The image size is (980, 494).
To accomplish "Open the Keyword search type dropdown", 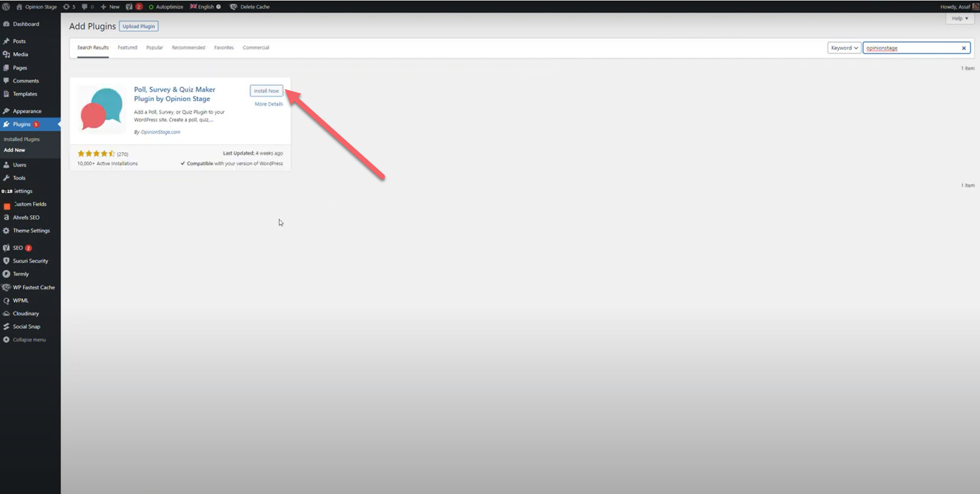I will tap(844, 48).
